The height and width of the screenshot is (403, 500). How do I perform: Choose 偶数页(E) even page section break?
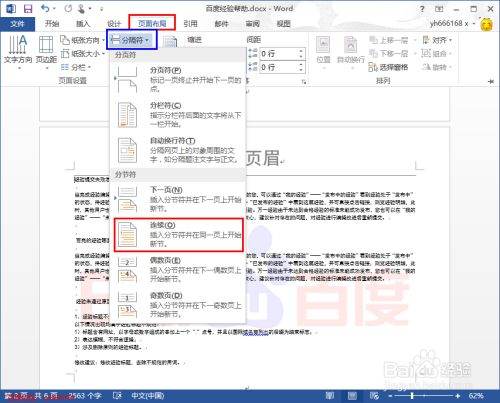pyautogui.click(x=178, y=270)
